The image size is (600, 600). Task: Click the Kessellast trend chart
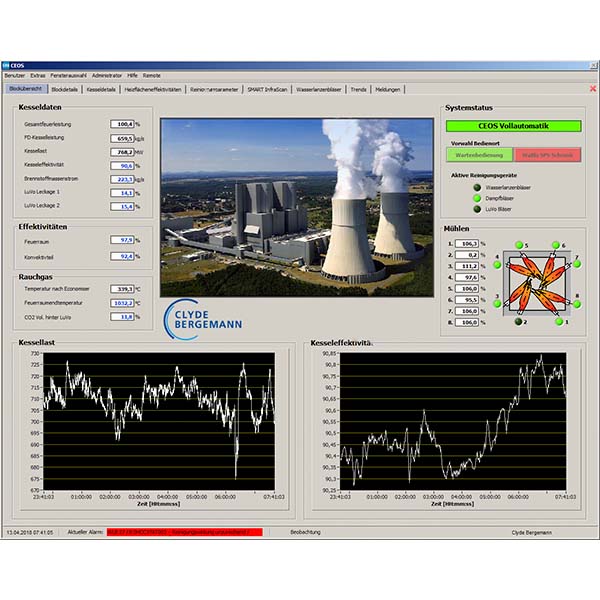pyautogui.click(x=159, y=421)
